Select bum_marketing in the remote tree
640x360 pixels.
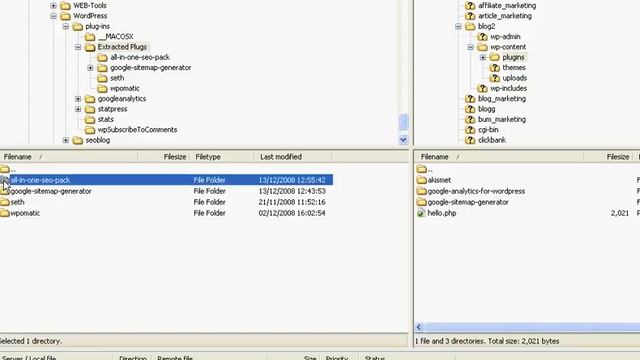(502, 120)
